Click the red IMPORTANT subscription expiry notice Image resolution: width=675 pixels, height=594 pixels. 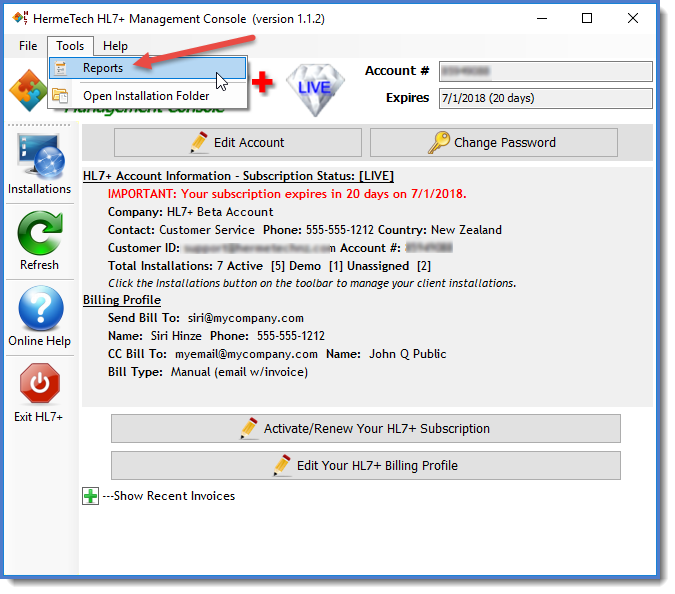tap(287, 194)
